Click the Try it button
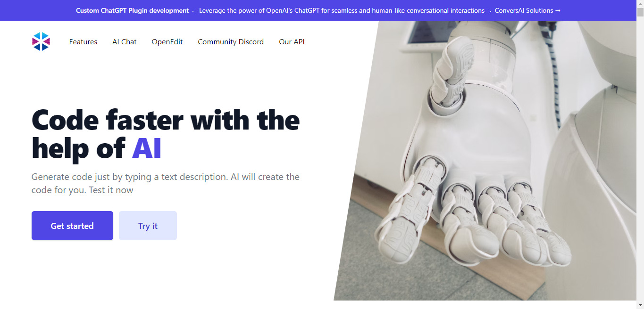This screenshot has height=309, width=644. pos(148,226)
